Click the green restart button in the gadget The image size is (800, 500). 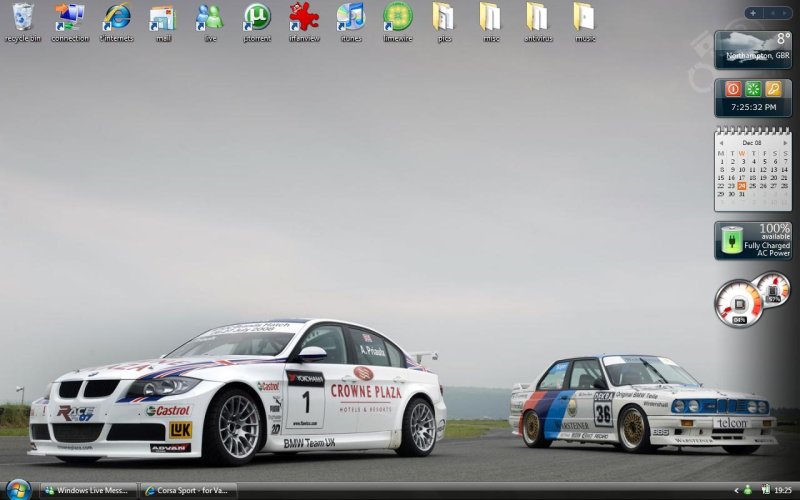tap(753, 89)
